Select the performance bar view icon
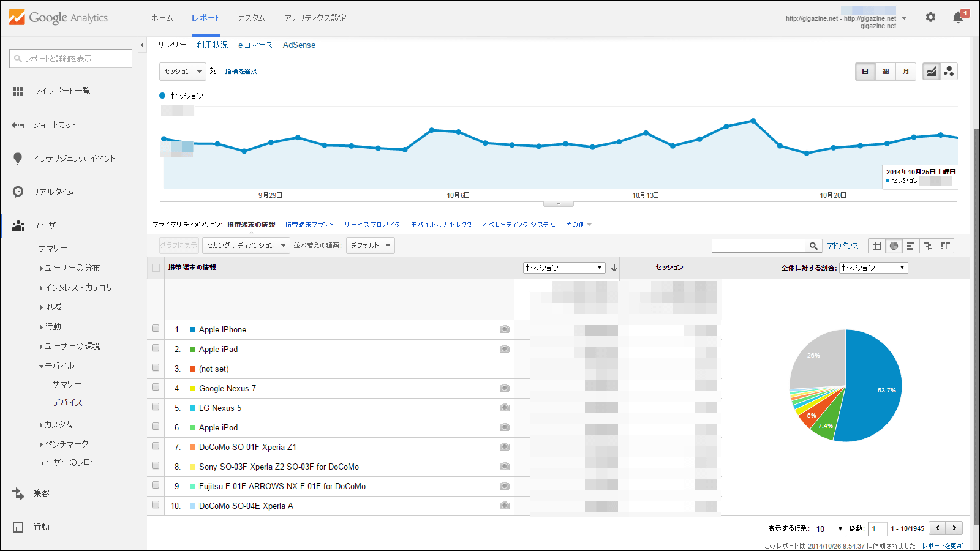 click(x=911, y=246)
